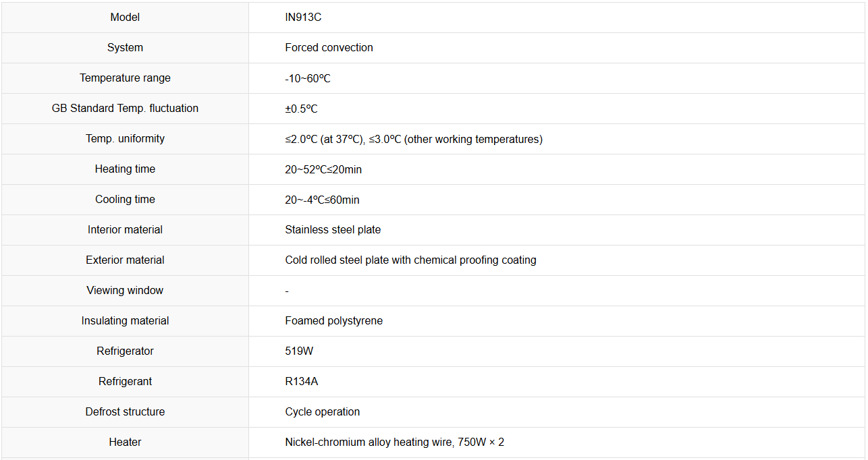Click the ±0.5℃ fluctuation value
The image size is (868, 460).
[x=301, y=109]
